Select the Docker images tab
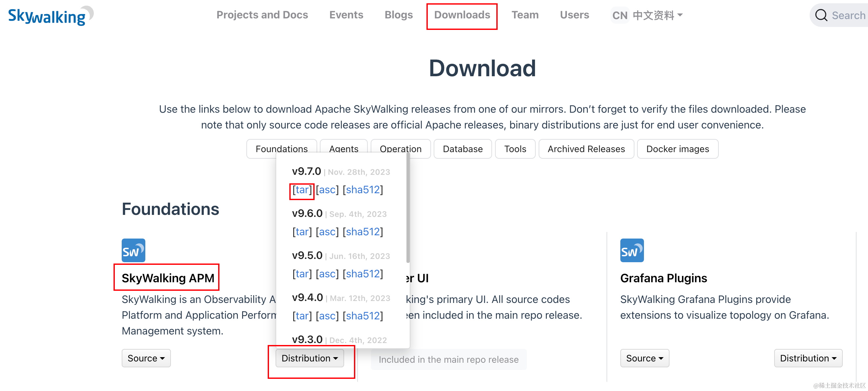This screenshot has height=391, width=868. click(x=678, y=149)
